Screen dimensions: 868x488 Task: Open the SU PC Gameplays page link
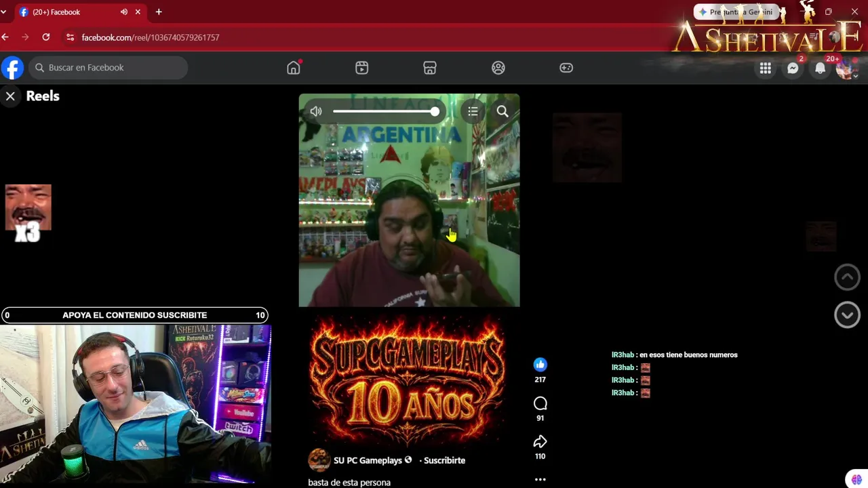point(368,460)
